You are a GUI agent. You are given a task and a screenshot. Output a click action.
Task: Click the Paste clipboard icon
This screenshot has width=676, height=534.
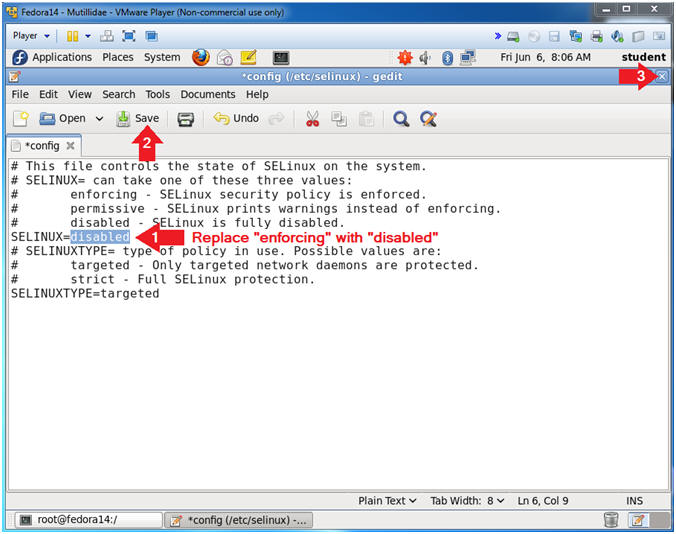366,119
